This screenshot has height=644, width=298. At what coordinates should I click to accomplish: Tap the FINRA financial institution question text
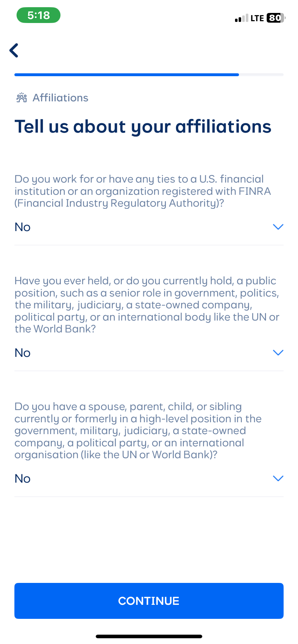point(143,191)
